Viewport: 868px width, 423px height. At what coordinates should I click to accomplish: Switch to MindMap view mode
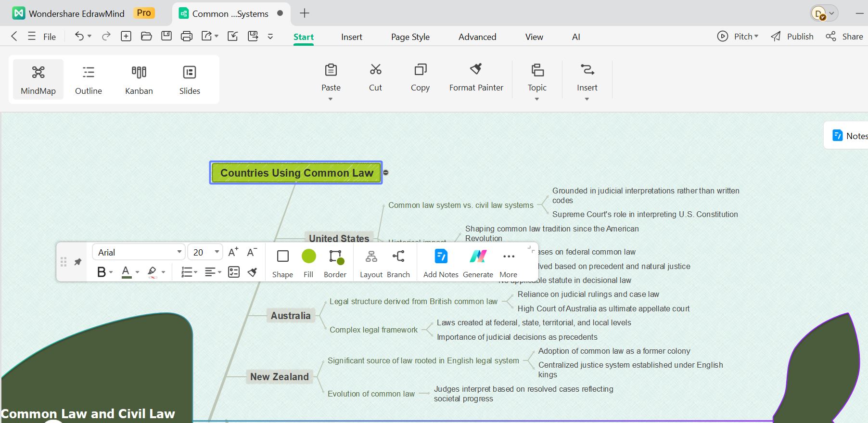coord(38,79)
